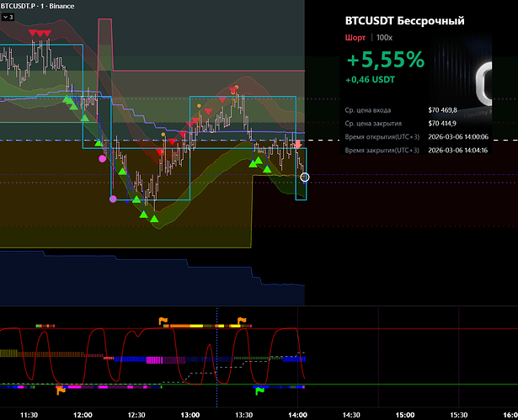Click the green flag in the oscillator panel
Viewport: 518px width, 420px height.
[260, 390]
